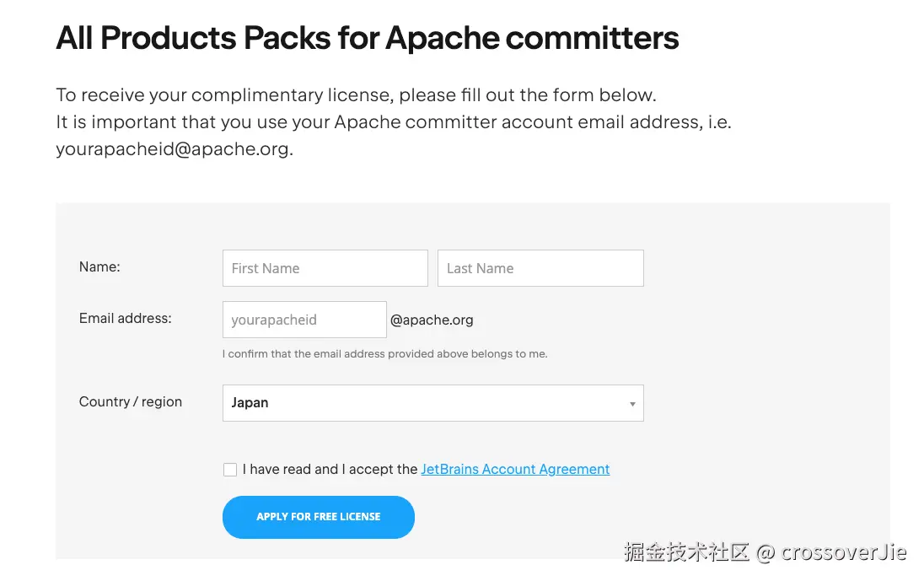The width and height of the screenshot is (924, 581).
Task: Click the 掘金技术社区 watermark text
Action: click(686, 552)
